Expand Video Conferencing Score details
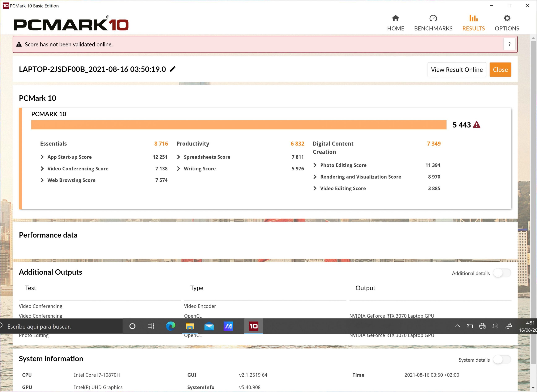 pos(42,169)
